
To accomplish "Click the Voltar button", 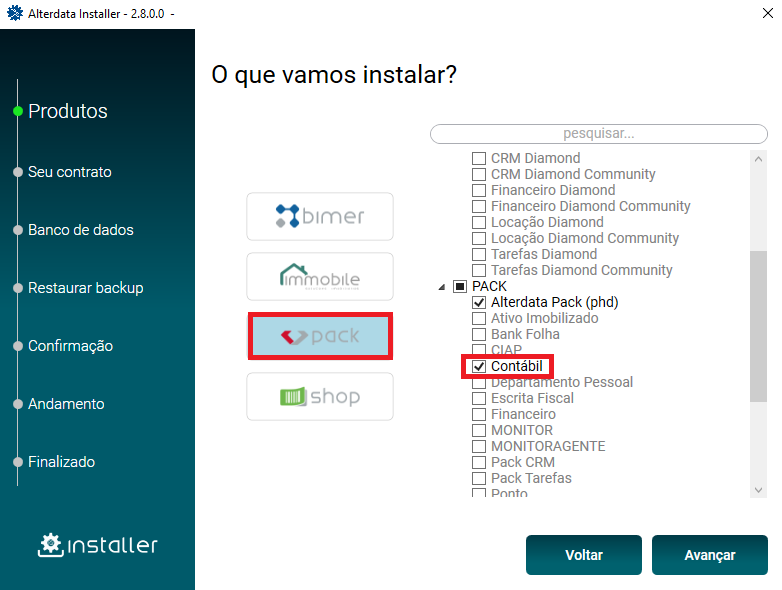I will 584,555.
